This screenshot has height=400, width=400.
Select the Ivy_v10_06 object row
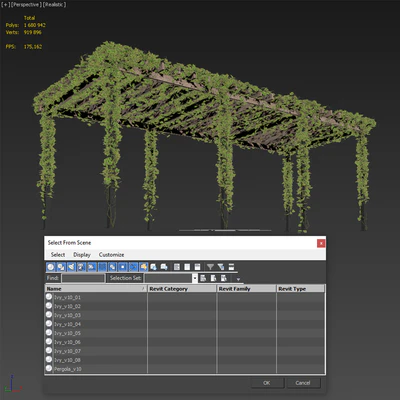tap(185, 342)
